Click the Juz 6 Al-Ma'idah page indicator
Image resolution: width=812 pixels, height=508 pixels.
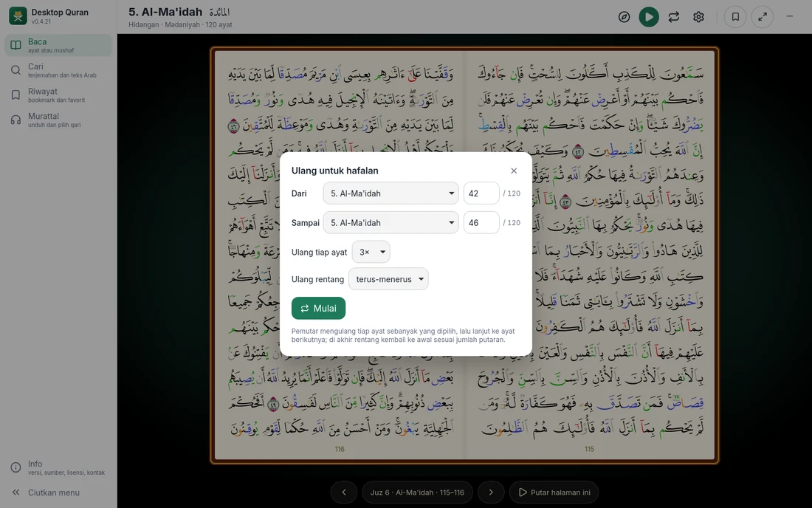click(417, 492)
